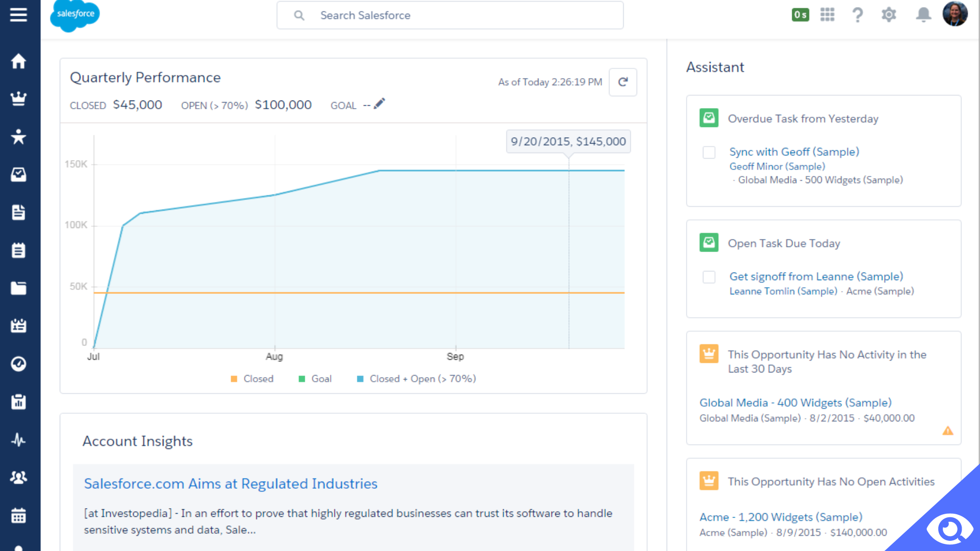Image resolution: width=980 pixels, height=551 pixels.
Task: Open Notes clipboard icon in sidebar
Action: coord(18,250)
